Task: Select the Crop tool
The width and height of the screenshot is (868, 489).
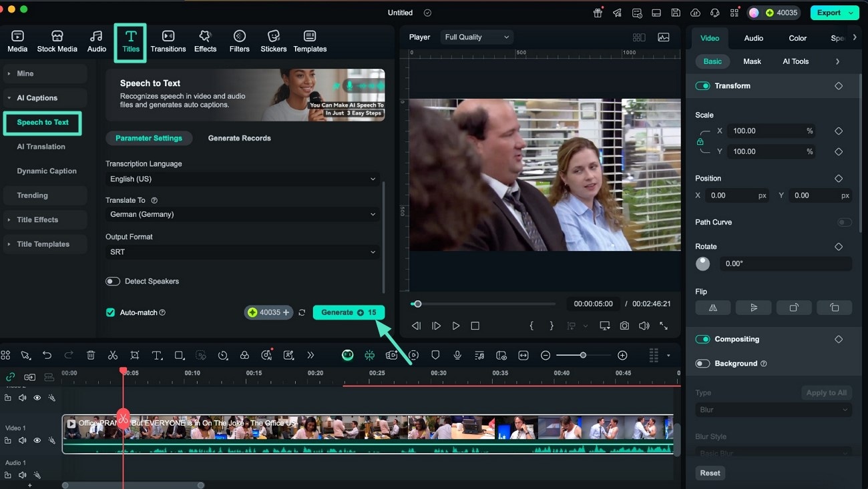Action: pyautogui.click(x=135, y=356)
